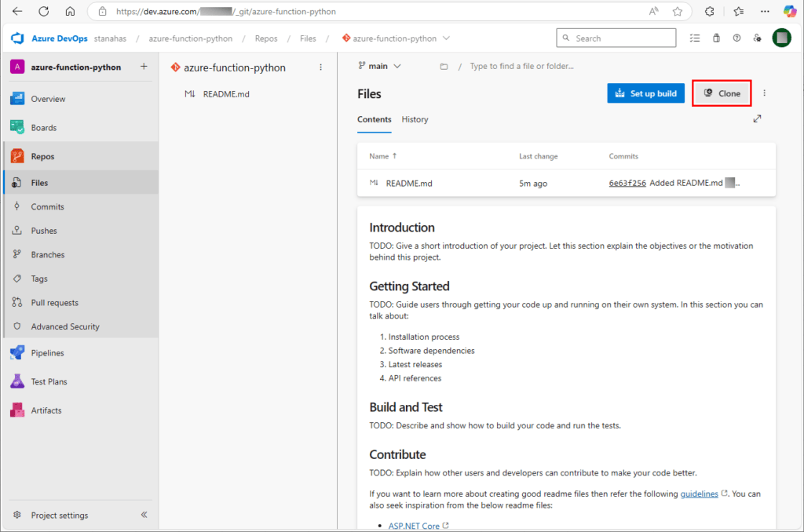The width and height of the screenshot is (804, 532).
Task: Sort by Name column header
Action: coord(383,156)
